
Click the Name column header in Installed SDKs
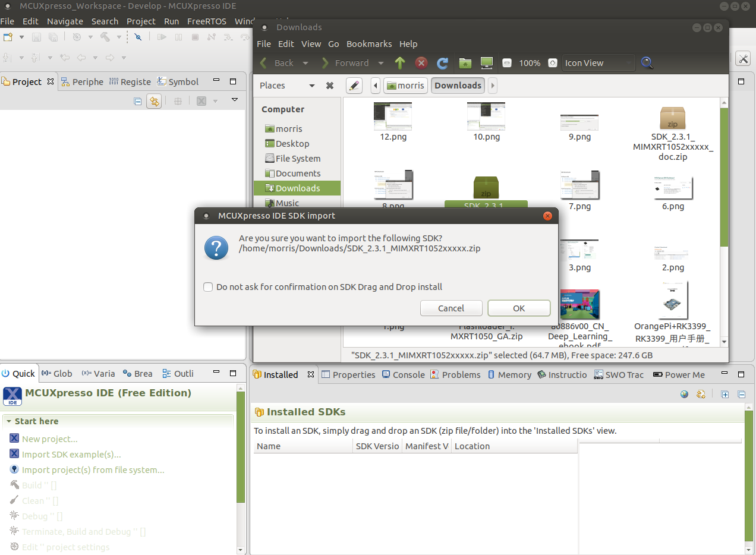[303, 446]
